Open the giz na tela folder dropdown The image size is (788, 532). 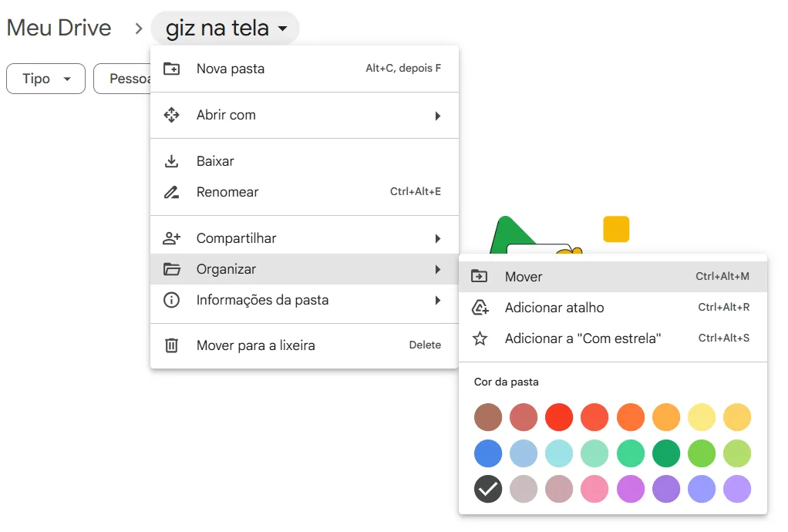pyautogui.click(x=224, y=27)
